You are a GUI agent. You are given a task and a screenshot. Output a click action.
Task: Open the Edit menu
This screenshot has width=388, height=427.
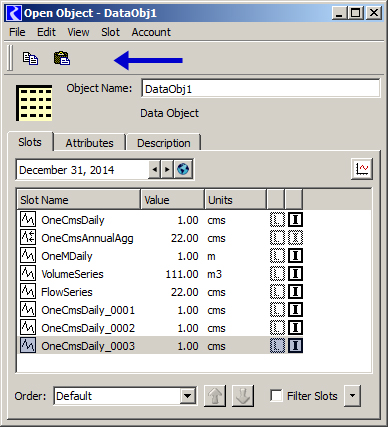[46, 32]
